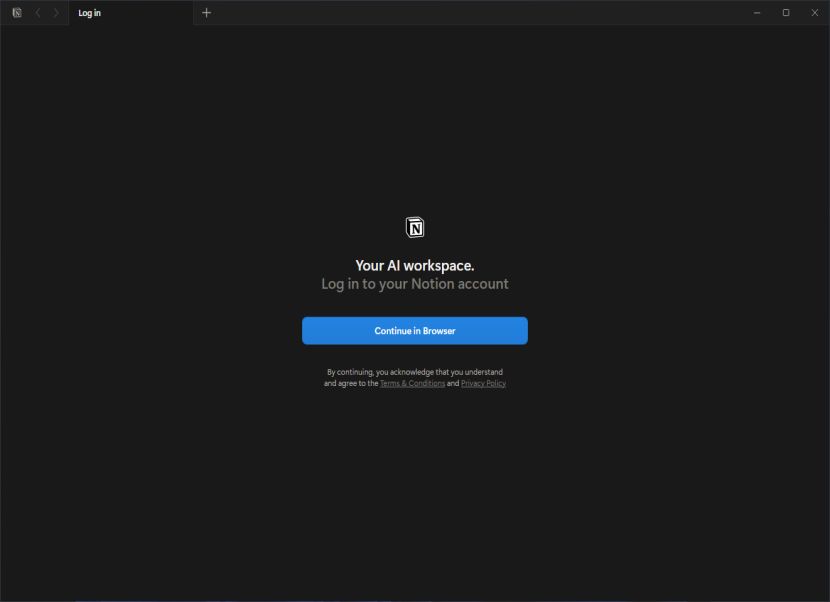The height and width of the screenshot is (602, 830).
Task: Open a new tab with the plus icon
Action: [206, 13]
